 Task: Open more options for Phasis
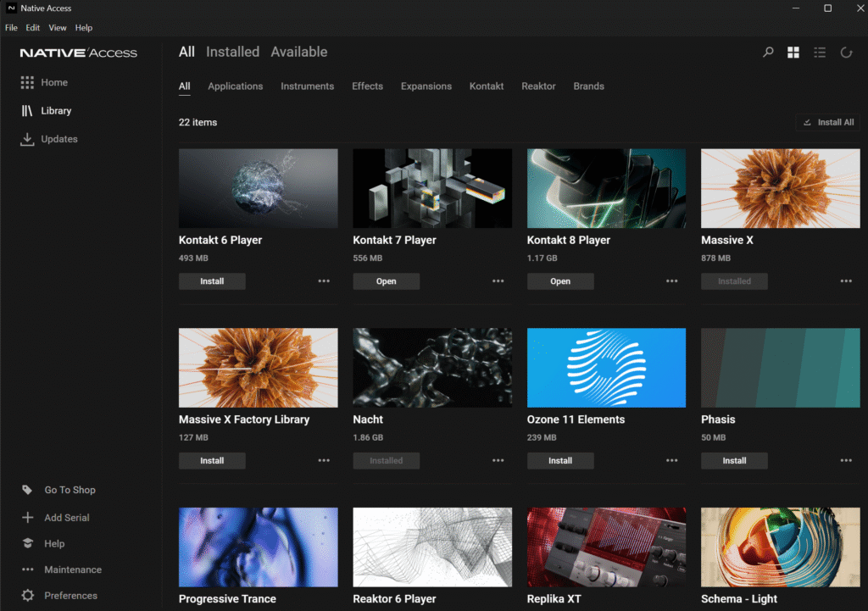click(846, 460)
